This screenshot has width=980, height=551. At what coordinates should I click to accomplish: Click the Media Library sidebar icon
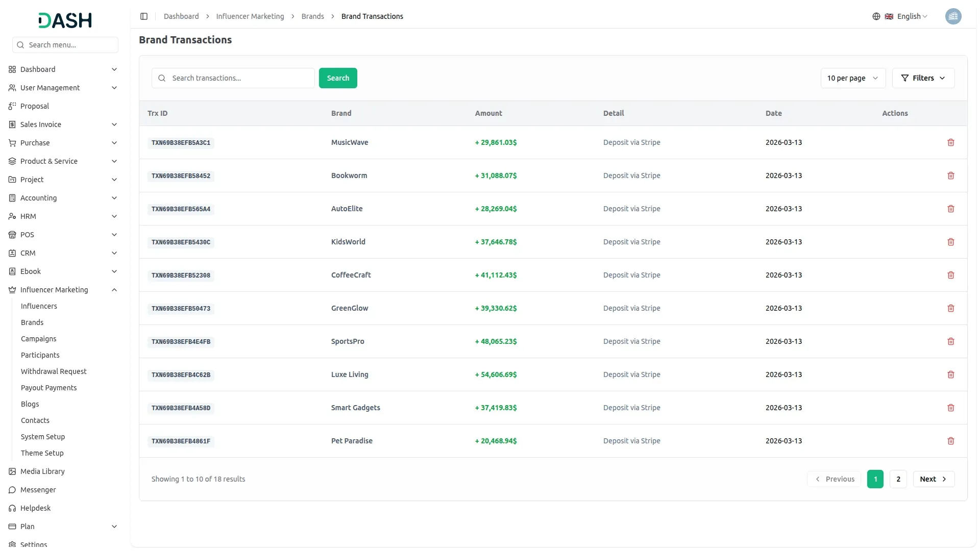12,471
